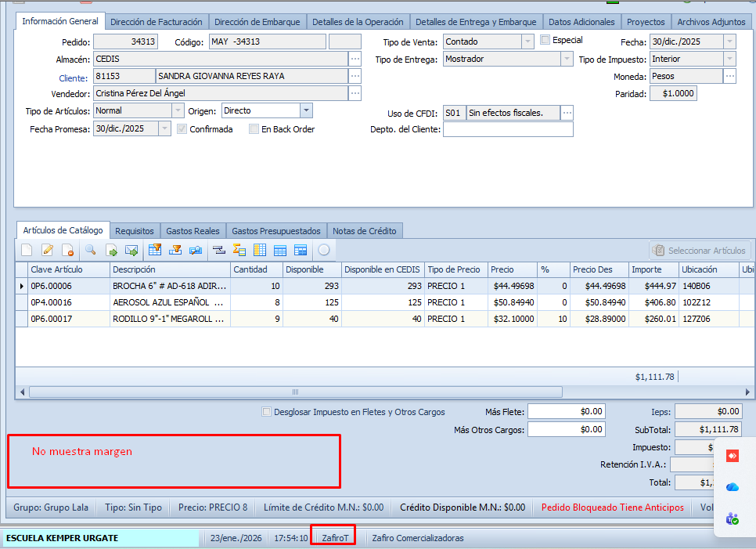The height and width of the screenshot is (549, 756).
Task: Switch to Dirección de Facturación tab
Action: click(x=156, y=22)
